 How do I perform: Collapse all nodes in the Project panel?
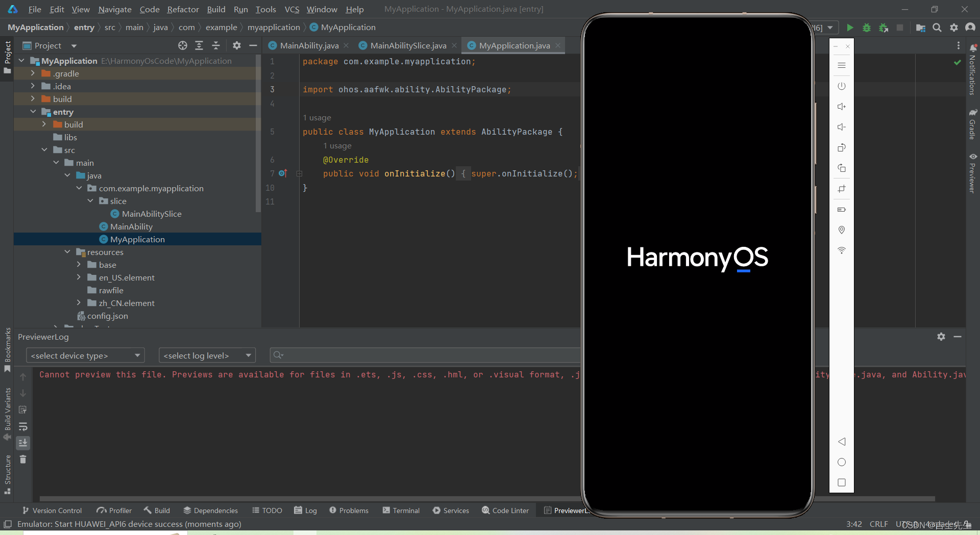216,45
